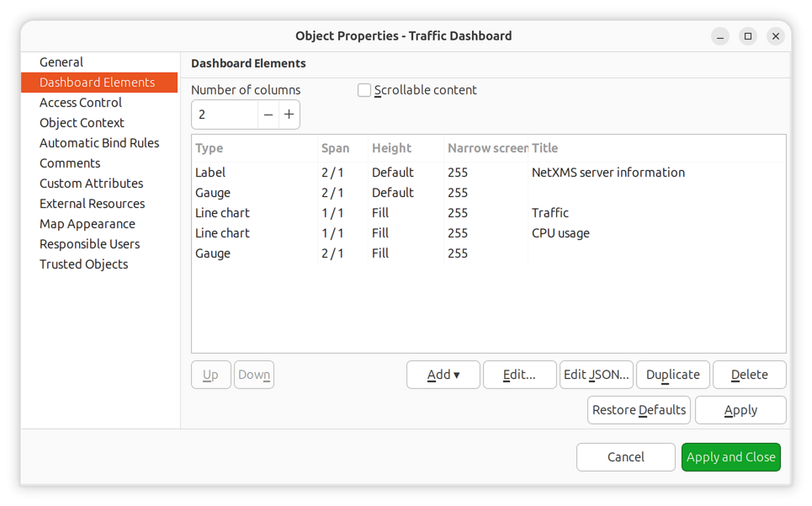Click Restore Defaults
The width and height of the screenshot is (812, 506).
[639, 410]
